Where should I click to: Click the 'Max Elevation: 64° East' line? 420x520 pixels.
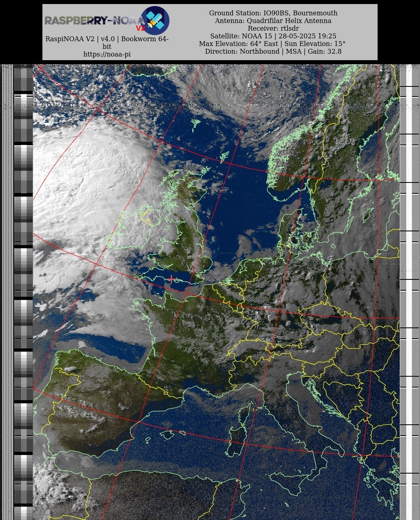(272, 44)
